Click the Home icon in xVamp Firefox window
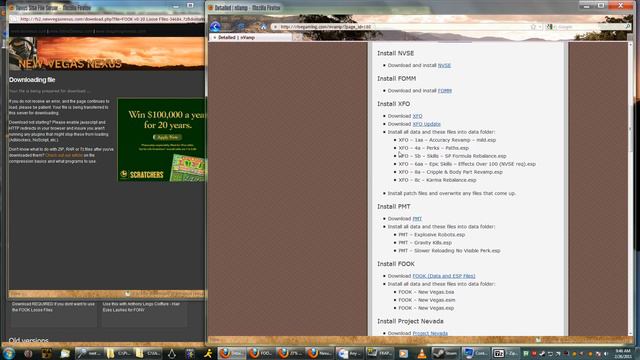This screenshot has width=640, height=360. click(x=264, y=27)
